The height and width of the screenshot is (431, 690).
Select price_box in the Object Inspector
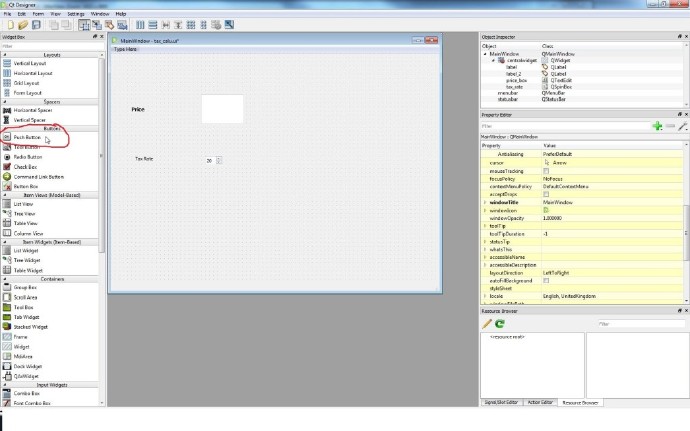517,81
